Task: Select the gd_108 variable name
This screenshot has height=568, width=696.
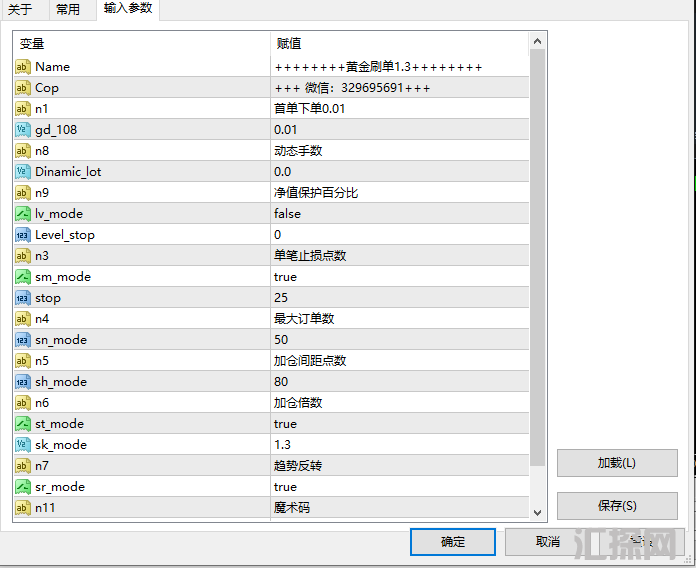Action: [x=56, y=130]
